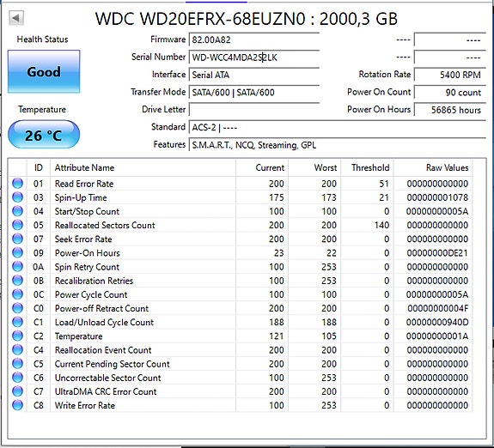Image resolution: width=494 pixels, height=448 pixels.
Task: Click the status orb for Spin-Up Time
Action: pos(18,197)
